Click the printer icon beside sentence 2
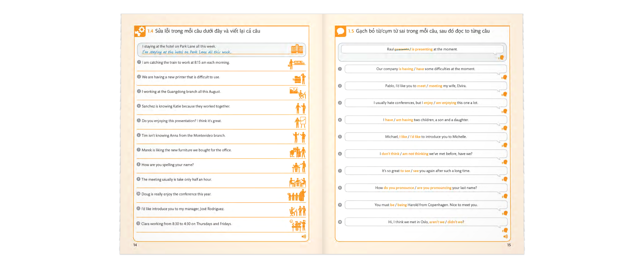 click(299, 79)
